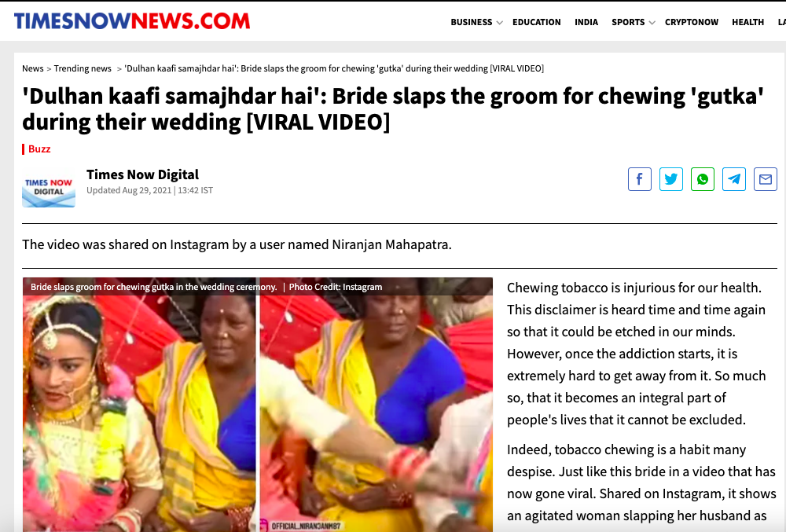
Task: Click the slap scene photo on right
Action: (x=376, y=405)
